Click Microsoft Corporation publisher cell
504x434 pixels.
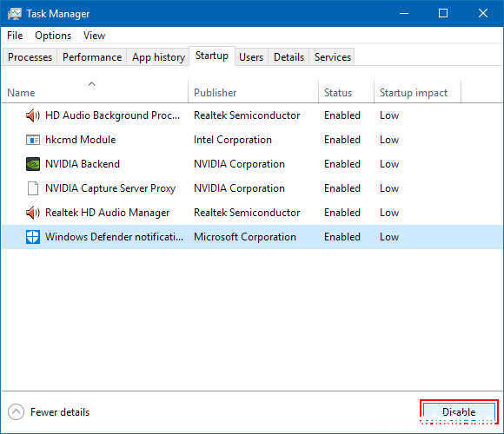tap(244, 237)
